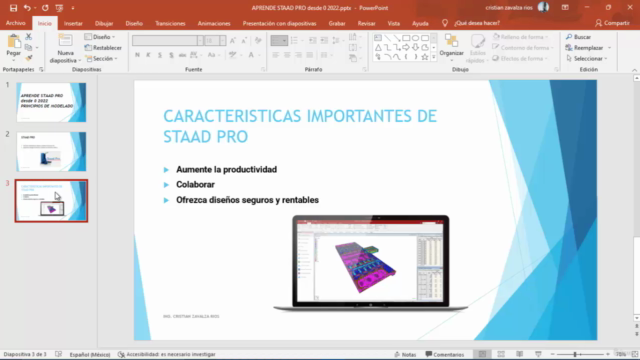Screen dimensions: 640x360
Task: Click Buscar to find text
Action: (x=578, y=37)
